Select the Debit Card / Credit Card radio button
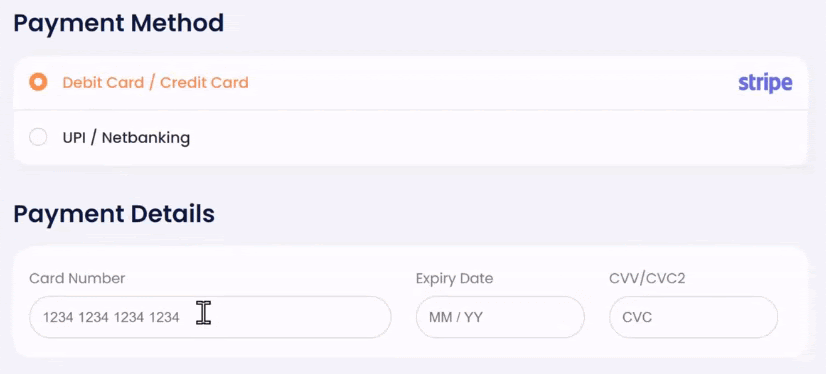 38,82
